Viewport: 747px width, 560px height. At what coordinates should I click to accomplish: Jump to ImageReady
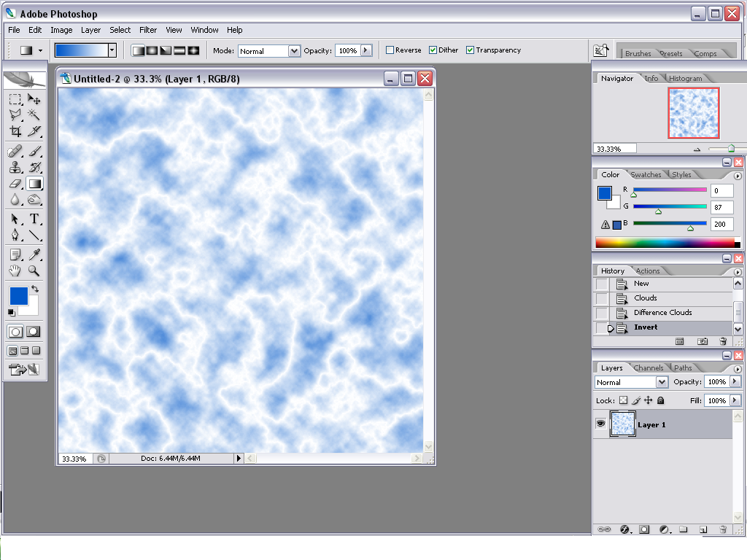click(23, 369)
